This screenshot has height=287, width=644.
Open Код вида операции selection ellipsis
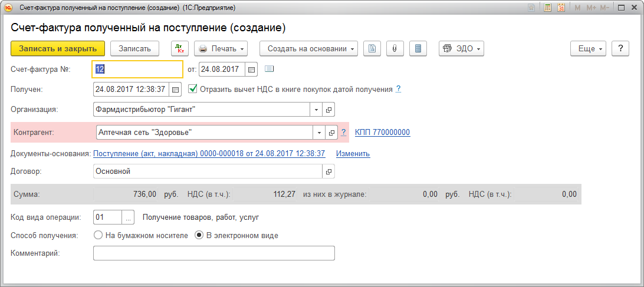[x=128, y=217]
